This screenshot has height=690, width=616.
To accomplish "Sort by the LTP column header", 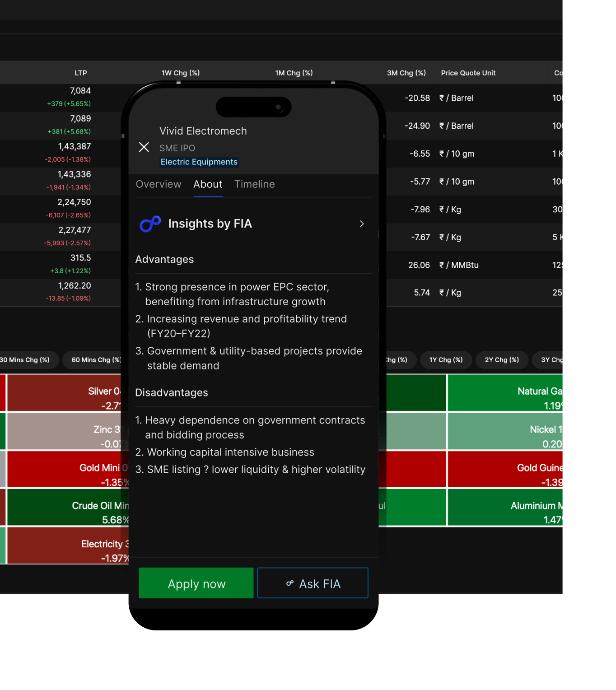I will 81,73.
